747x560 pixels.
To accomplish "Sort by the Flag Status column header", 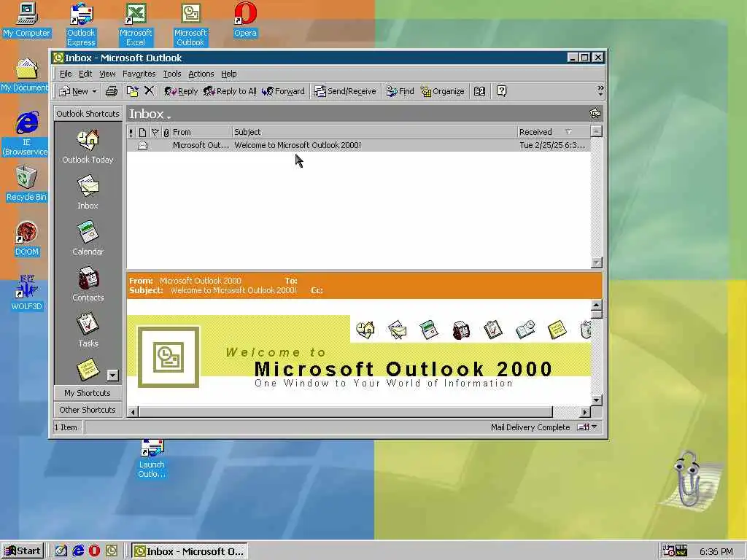I will (155, 132).
